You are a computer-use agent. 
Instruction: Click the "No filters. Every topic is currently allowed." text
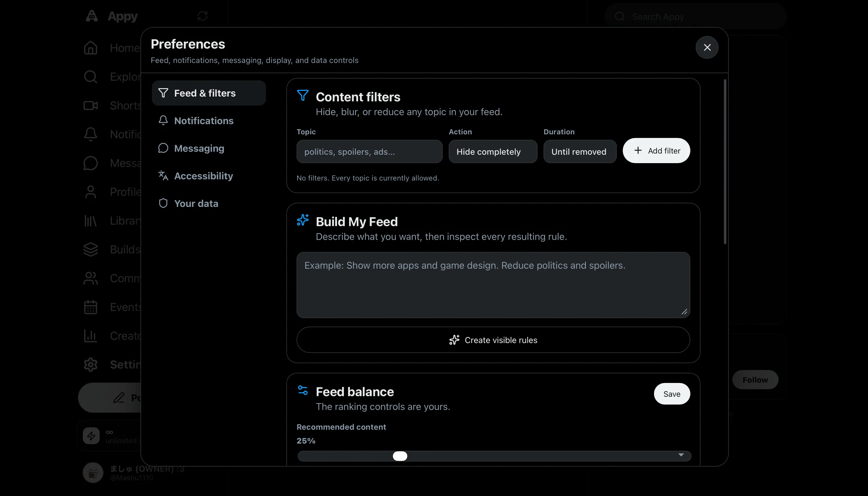tap(367, 178)
